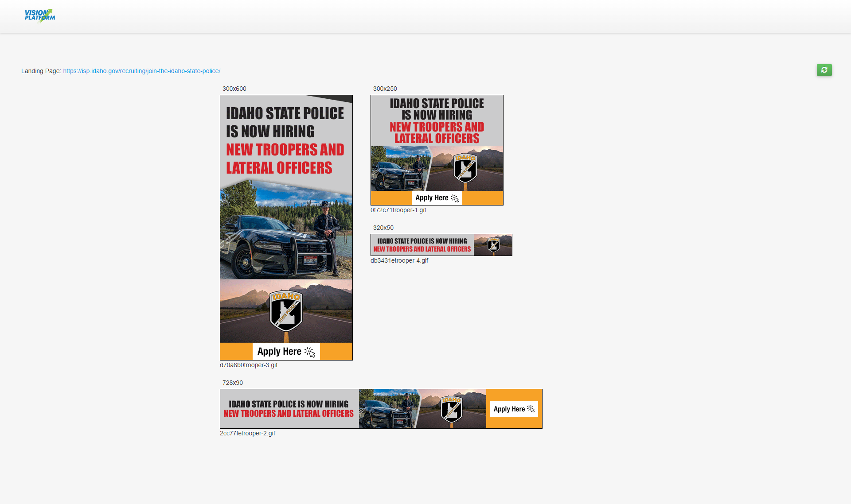Image resolution: width=851 pixels, height=504 pixels.
Task: Click Apply Here in the 300x600 ad
Action: 286,352
